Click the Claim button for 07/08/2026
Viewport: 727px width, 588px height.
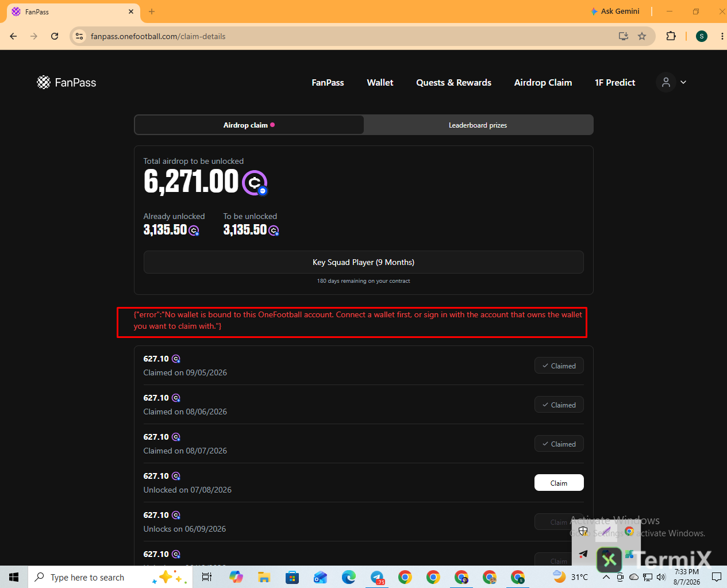(559, 483)
